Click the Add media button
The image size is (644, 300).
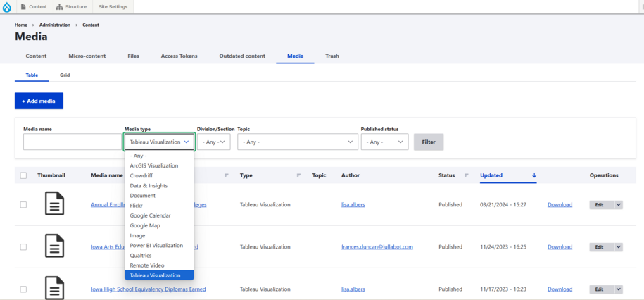39,101
